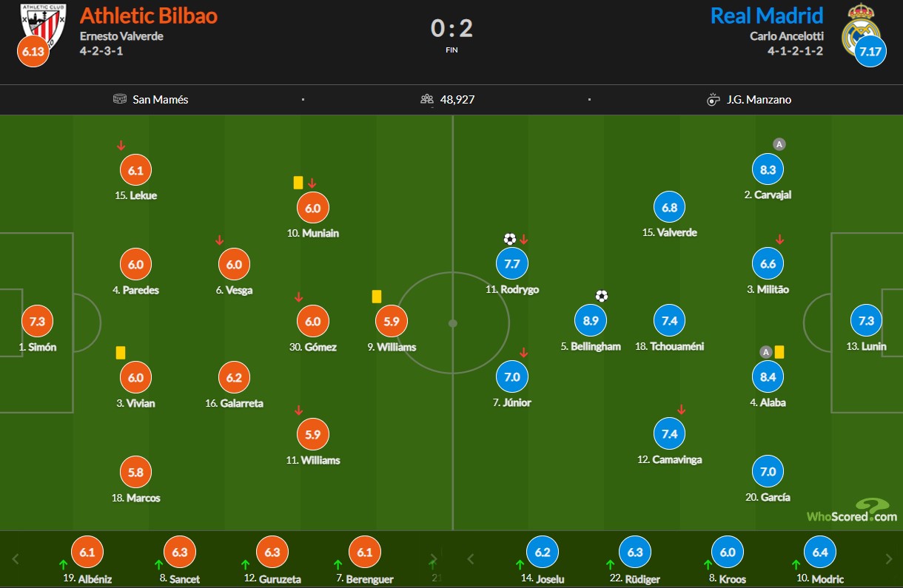Click the referee whistle icon
Screen dimensions: 903x588
pos(714,100)
